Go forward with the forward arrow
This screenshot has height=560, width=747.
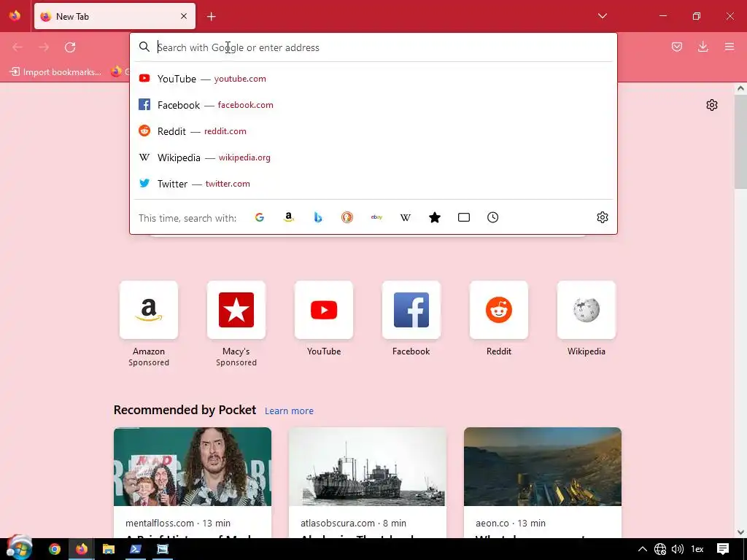coord(44,47)
